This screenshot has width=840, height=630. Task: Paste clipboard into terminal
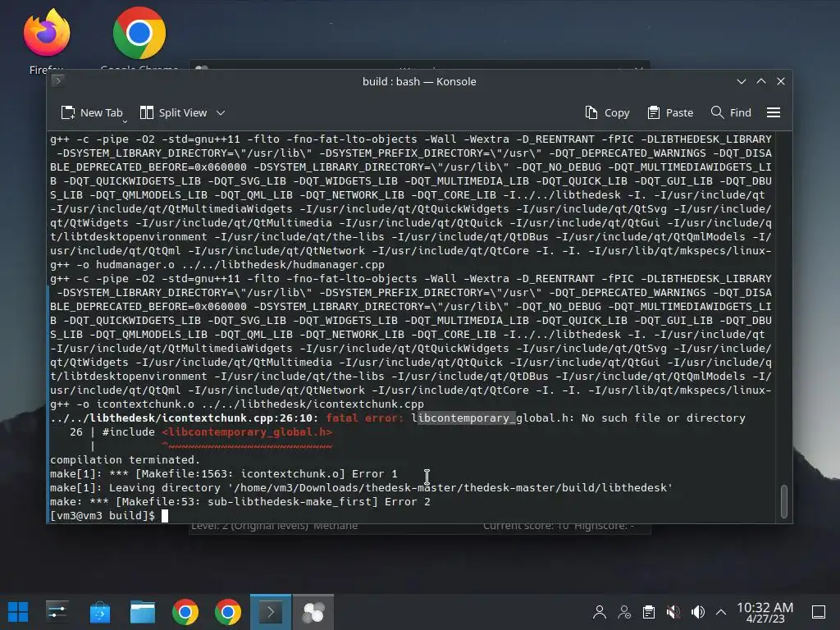coord(670,113)
